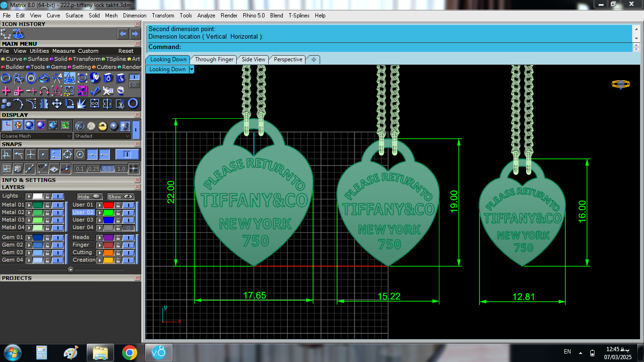Open the Curve menu in the menu bar
The image size is (644, 362).
53,16
